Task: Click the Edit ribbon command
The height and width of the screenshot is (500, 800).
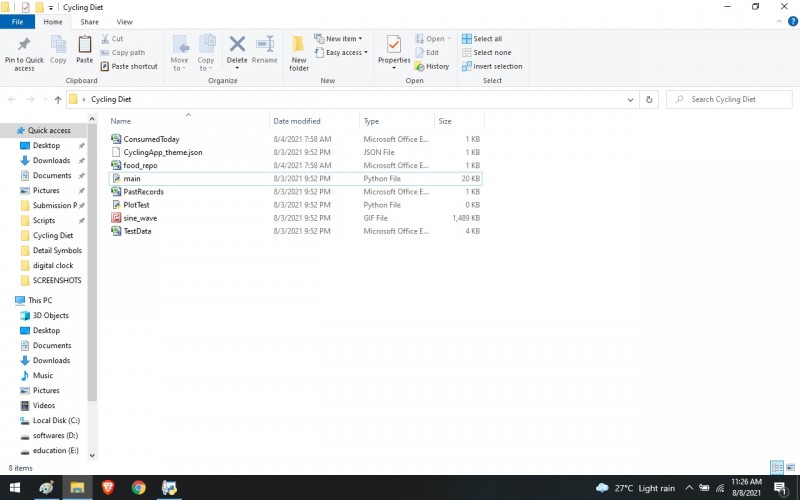Action: pos(427,53)
